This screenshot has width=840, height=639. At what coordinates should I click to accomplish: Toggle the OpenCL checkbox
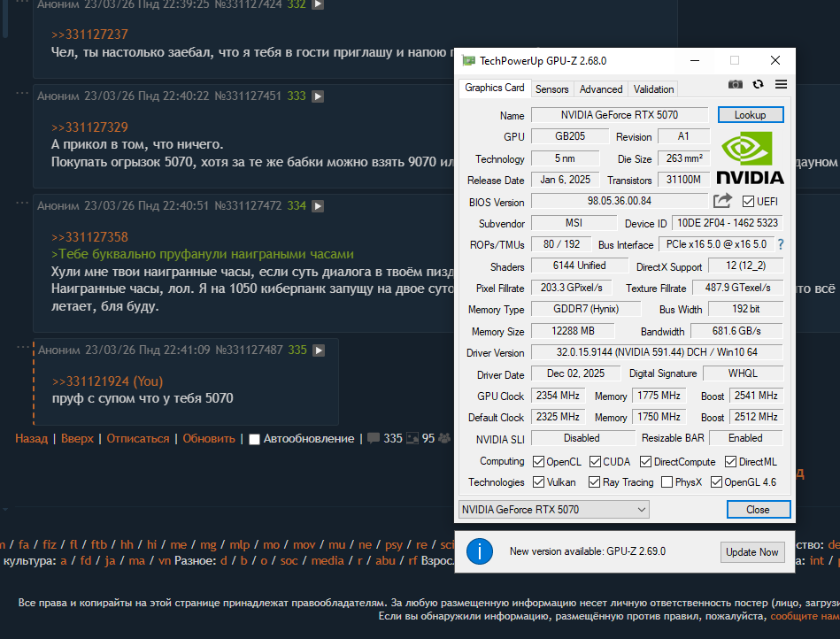(x=538, y=462)
